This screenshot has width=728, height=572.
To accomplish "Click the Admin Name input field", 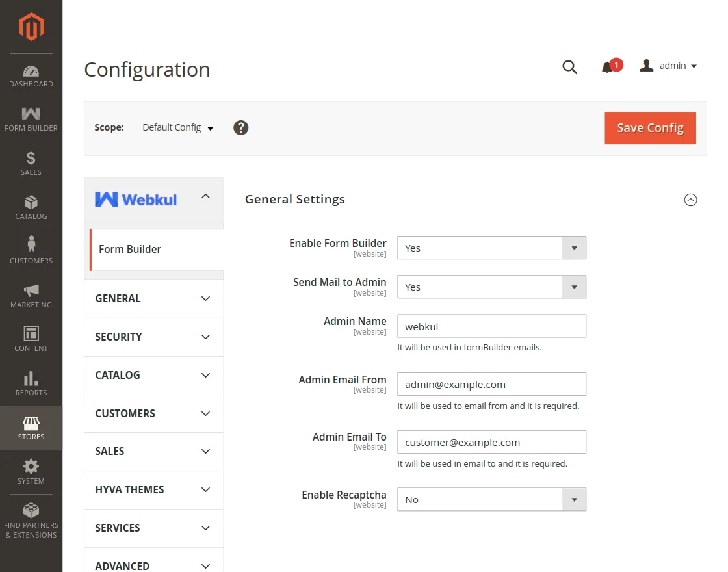I will [491, 326].
